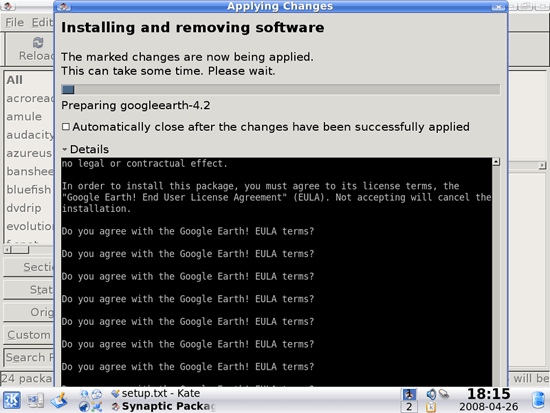Select Synaptic Package taskbar entry
This screenshot has width=550, height=413.
(x=163, y=406)
